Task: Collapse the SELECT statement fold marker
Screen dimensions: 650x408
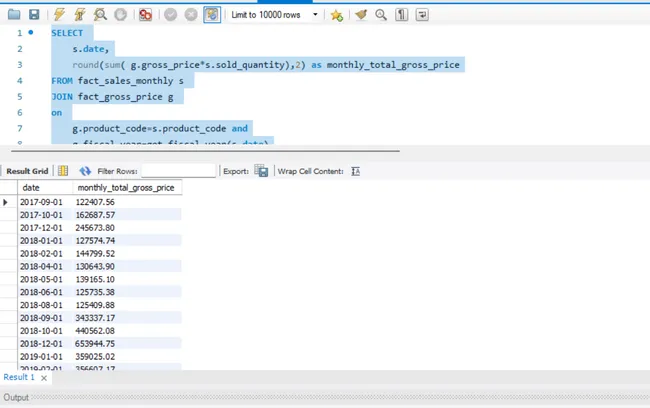Action: click(29, 33)
